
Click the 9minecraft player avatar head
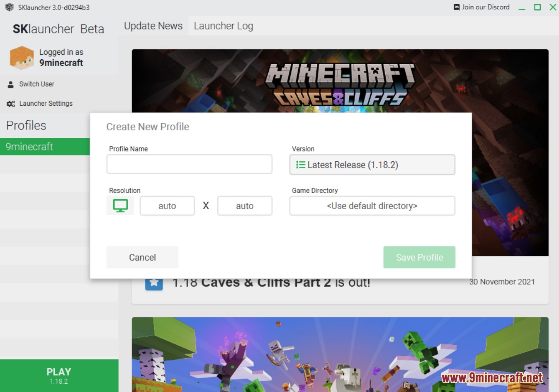(22, 58)
